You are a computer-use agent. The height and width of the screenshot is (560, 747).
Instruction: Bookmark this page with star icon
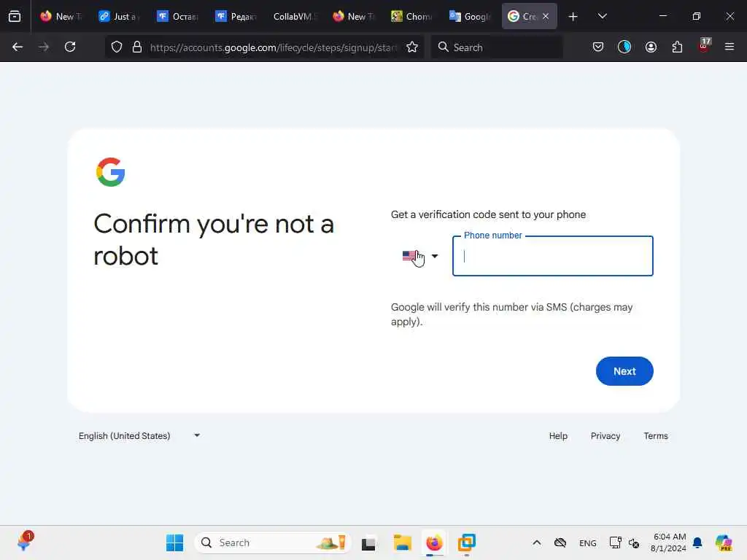(x=412, y=47)
